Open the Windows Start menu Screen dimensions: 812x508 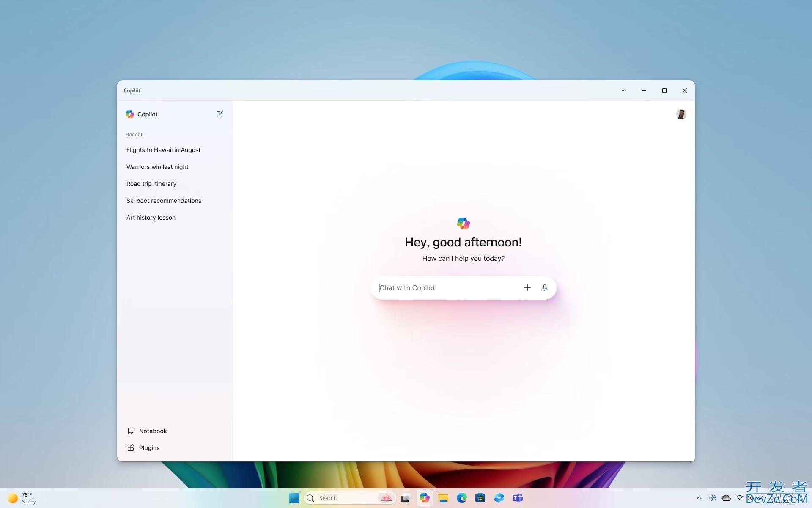pos(294,498)
